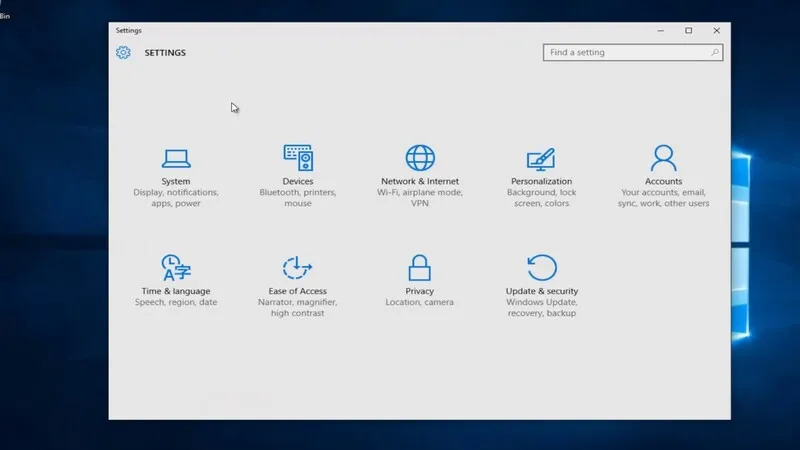Close the Settings window
This screenshot has width=800, height=450.
tap(716, 31)
